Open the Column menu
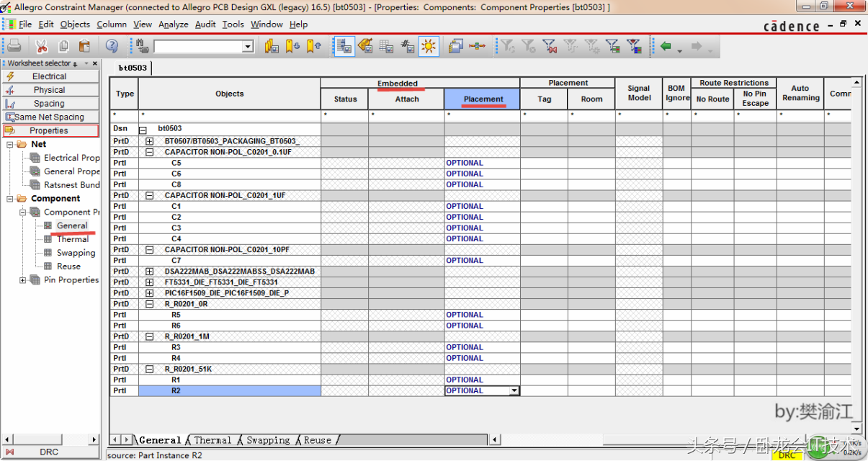The height and width of the screenshot is (461, 868). click(112, 24)
